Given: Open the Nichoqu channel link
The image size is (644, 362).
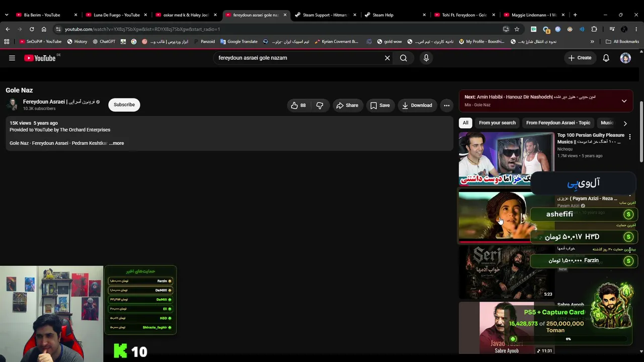Looking at the screenshot, I should click(565, 149).
